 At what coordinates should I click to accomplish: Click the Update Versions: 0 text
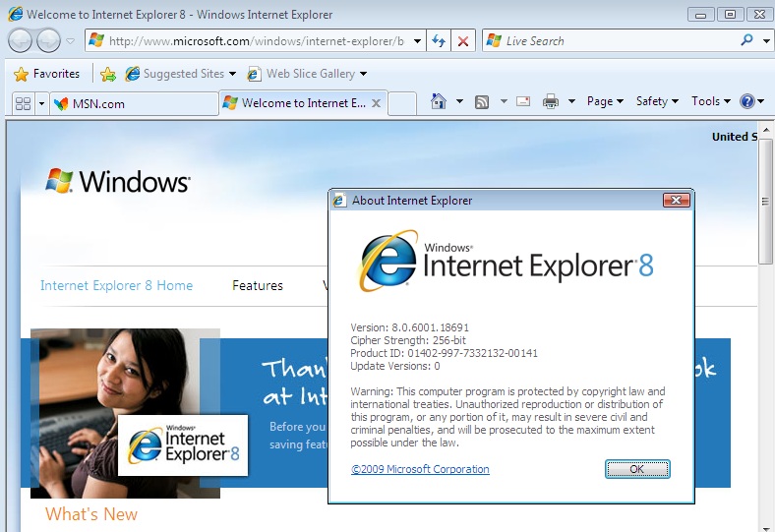point(395,366)
